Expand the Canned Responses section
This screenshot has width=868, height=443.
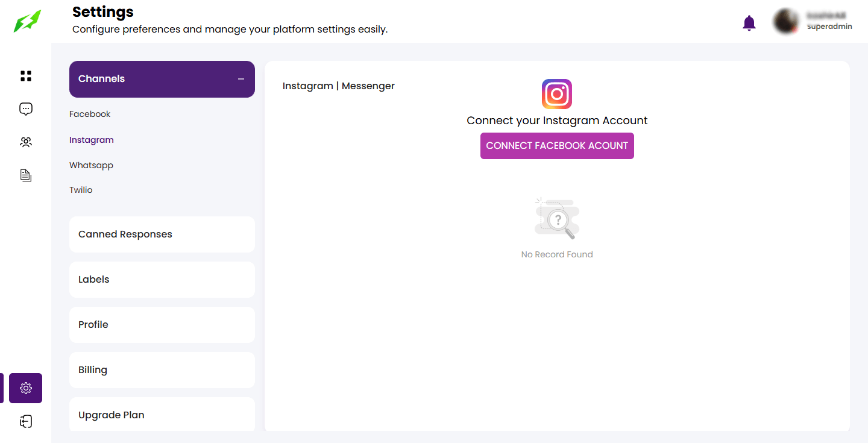[x=162, y=234]
